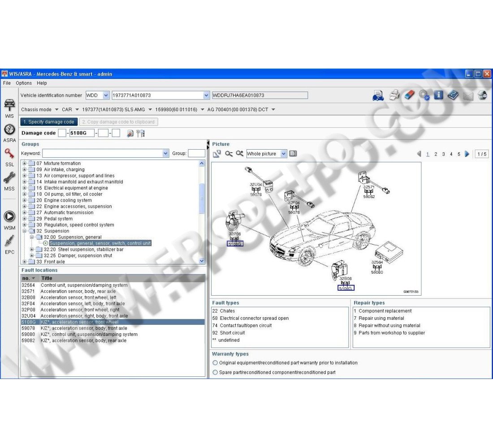The width and height of the screenshot is (493, 448).
Task: Select the Suspension general sensor radio node
Action: 45,243
